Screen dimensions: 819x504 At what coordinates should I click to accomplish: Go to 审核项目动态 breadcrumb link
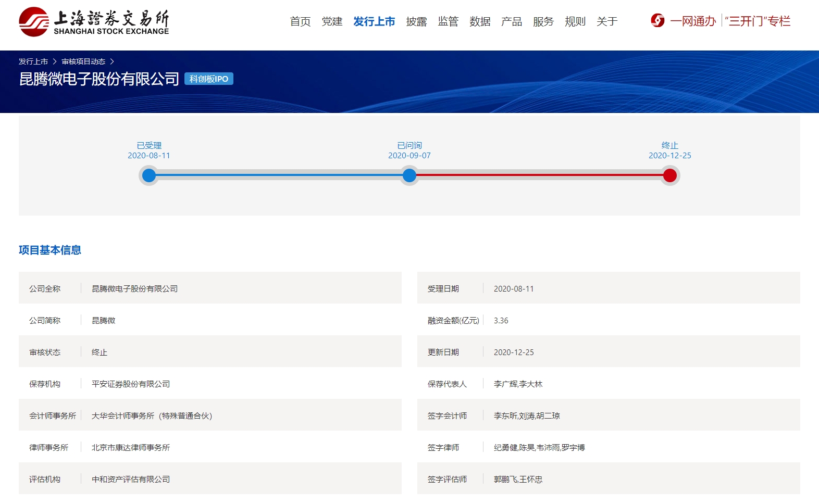coord(83,61)
